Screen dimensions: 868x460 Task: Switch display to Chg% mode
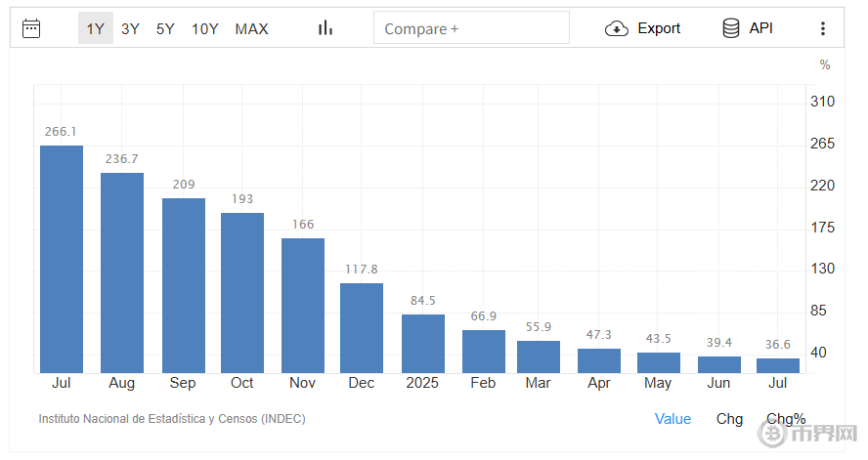click(786, 419)
